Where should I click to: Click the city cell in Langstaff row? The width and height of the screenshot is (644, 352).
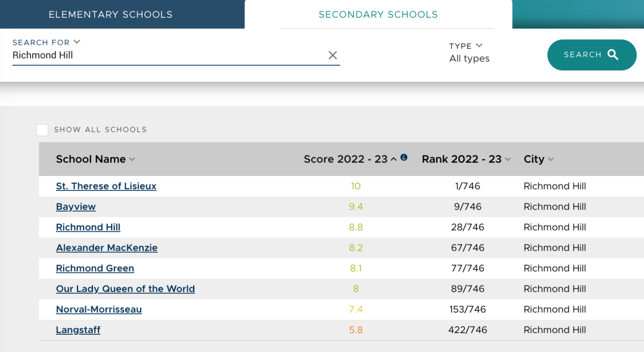555,330
